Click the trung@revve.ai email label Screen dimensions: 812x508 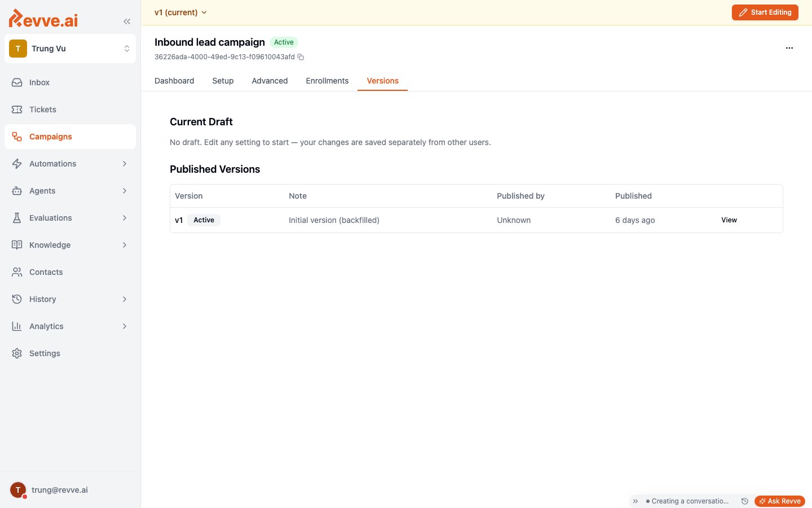pyautogui.click(x=60, y=490)
